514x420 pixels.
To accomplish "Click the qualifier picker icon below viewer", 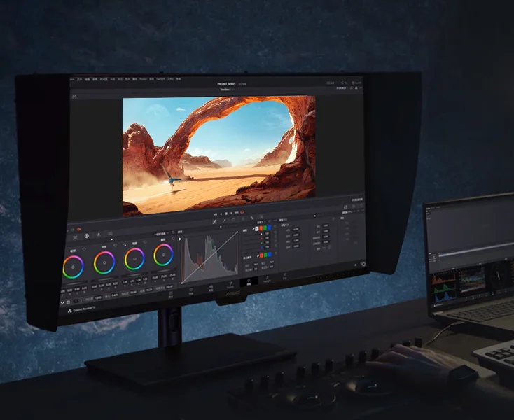I will 223,221.
